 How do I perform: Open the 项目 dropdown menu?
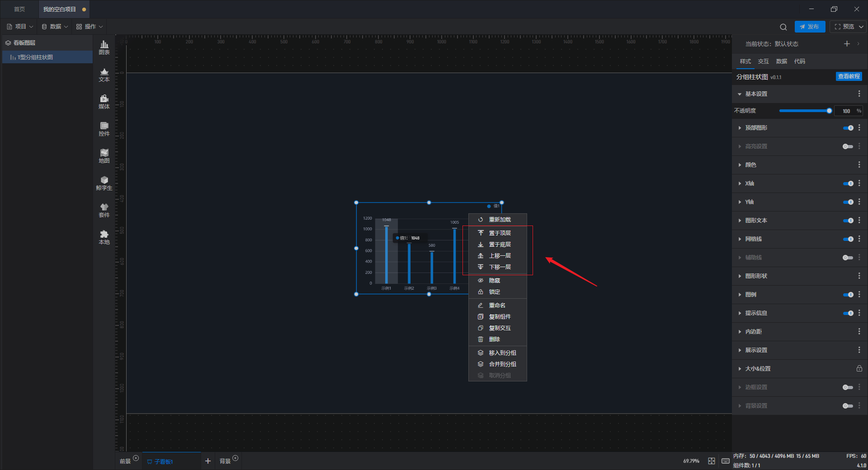(20, 27)
